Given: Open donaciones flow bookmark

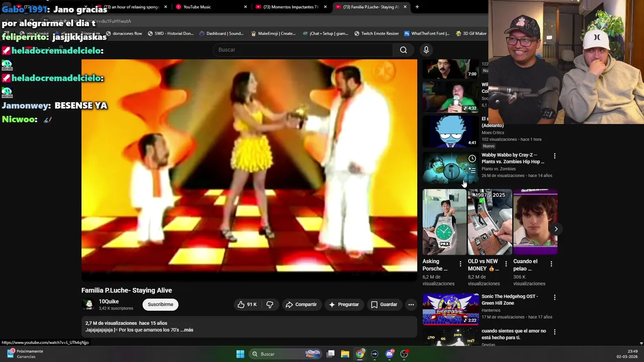Looking at the screenshot, I should (124, 34).
